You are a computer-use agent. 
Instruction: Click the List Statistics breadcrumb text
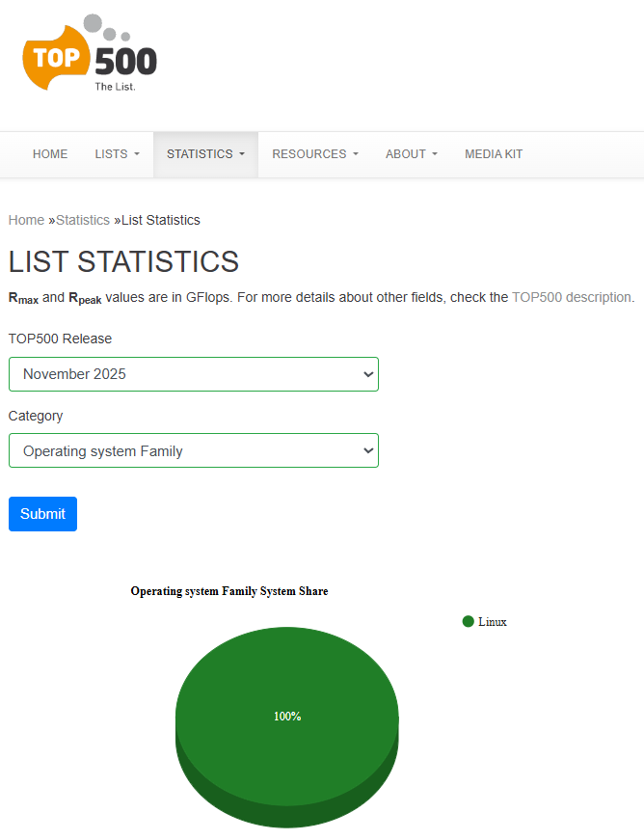(161, 220)
